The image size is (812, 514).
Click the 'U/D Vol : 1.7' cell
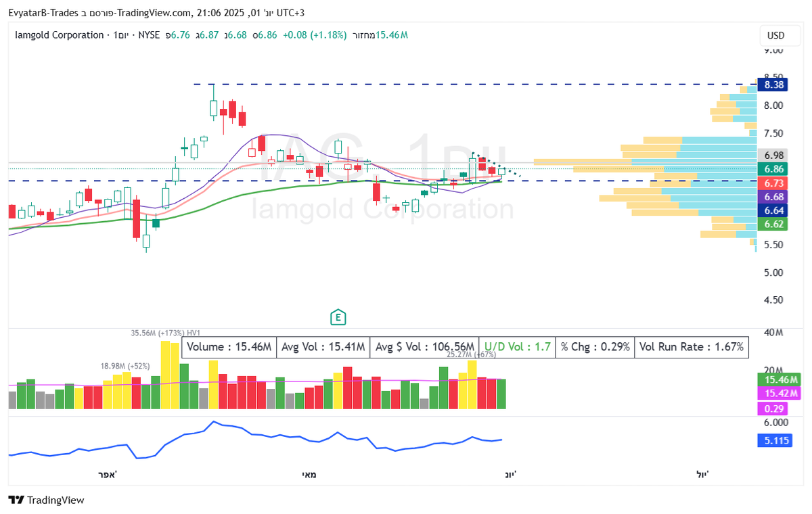point(517,347)
